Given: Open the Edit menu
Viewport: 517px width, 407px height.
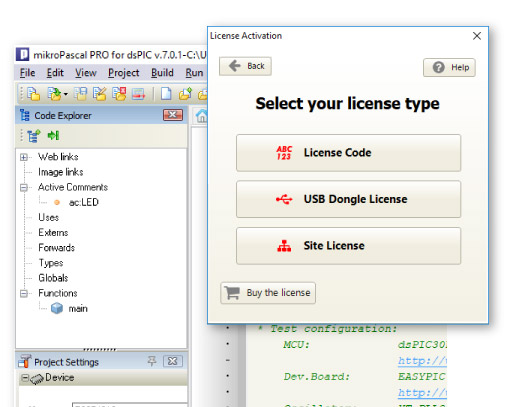Looking at the screenshot, I should click(55, 73).
